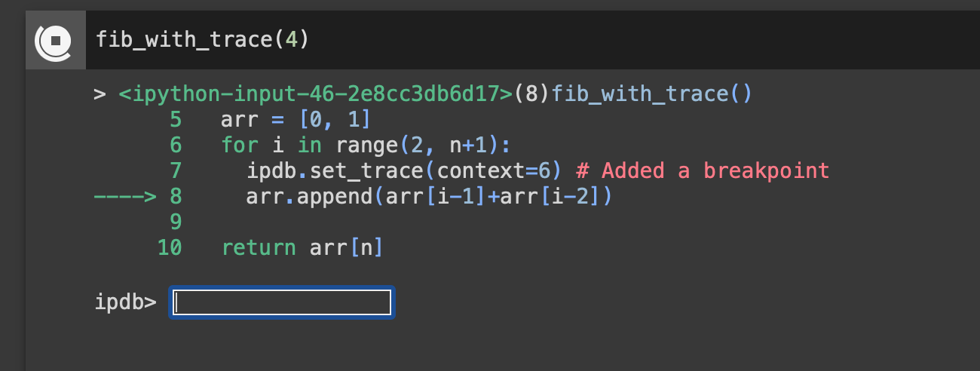Click the arrow marker pointing to line 8
The width and height of the screenshot is (980, 371).
[125, 197]
